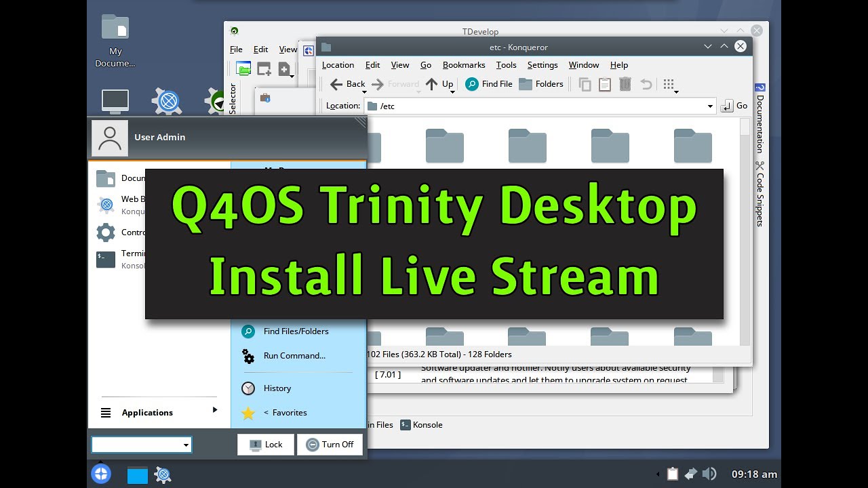Open the My Computer desktop icon
The height and width of the screenshot is (488, 868).
(x=115, y=102)
